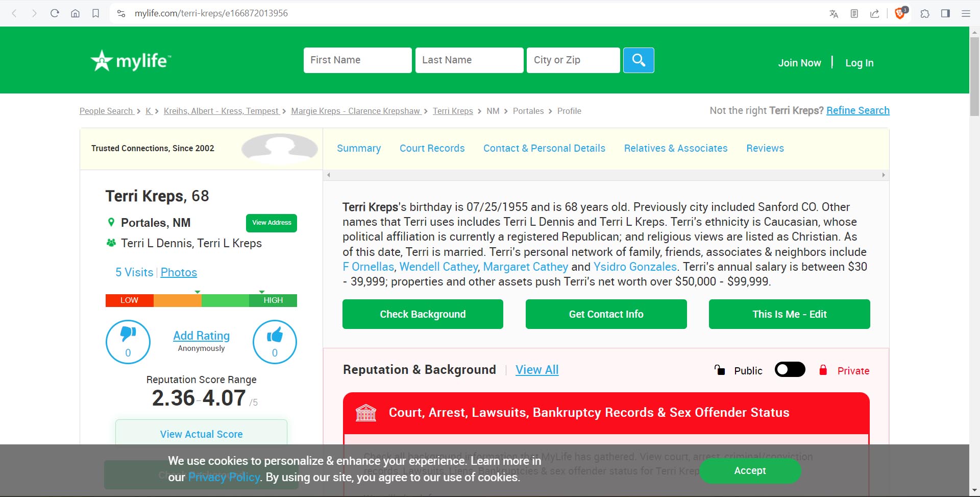Screen dimensions: 980x497
Task: Click the Portales breadcrumb text
Action: click(528, 111)
